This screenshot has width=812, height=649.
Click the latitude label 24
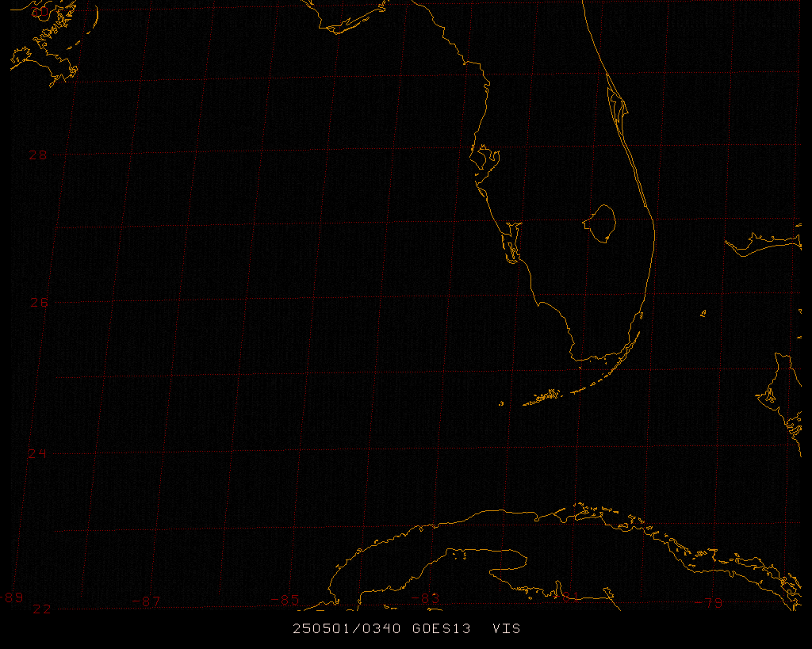click(36, 453)
